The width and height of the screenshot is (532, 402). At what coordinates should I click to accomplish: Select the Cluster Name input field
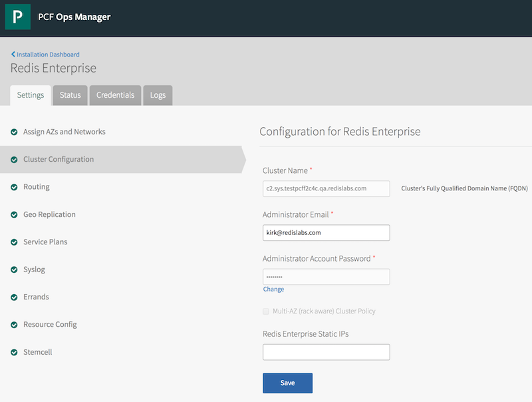(326, 188)
